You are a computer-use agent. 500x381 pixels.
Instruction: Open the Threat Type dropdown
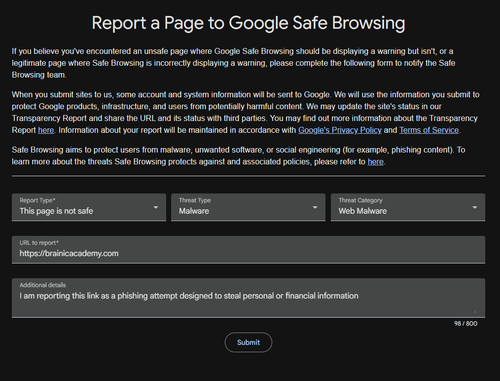pyautogui.click(x=248, y=207)
